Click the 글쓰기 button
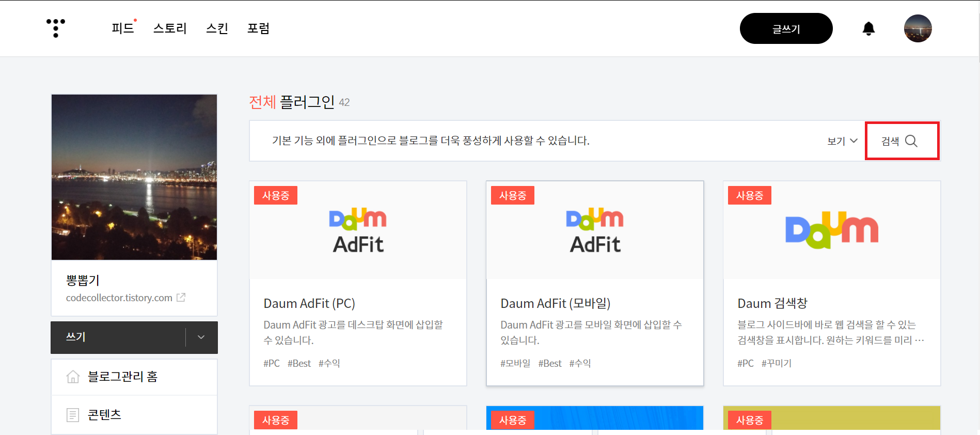Viewport: 980px width, 435px height. [786, 28]
